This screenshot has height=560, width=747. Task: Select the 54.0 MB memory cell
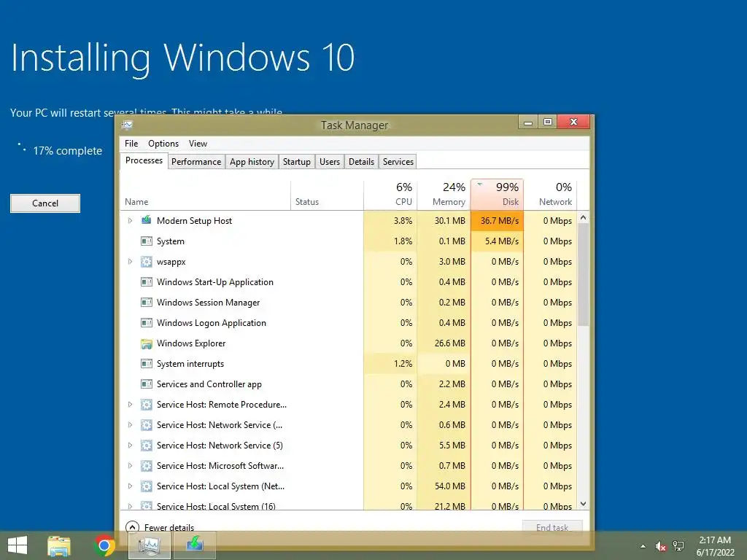[x=444, y=486]
